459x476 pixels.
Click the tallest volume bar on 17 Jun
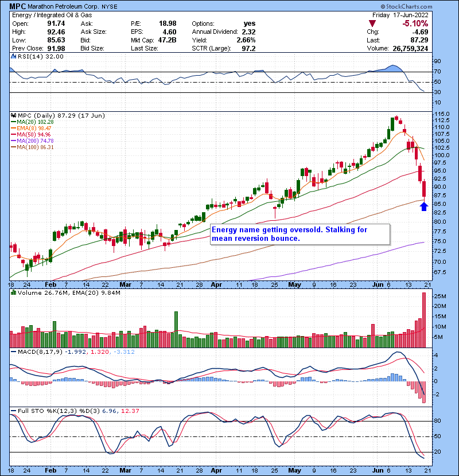[x=424, y=320]
